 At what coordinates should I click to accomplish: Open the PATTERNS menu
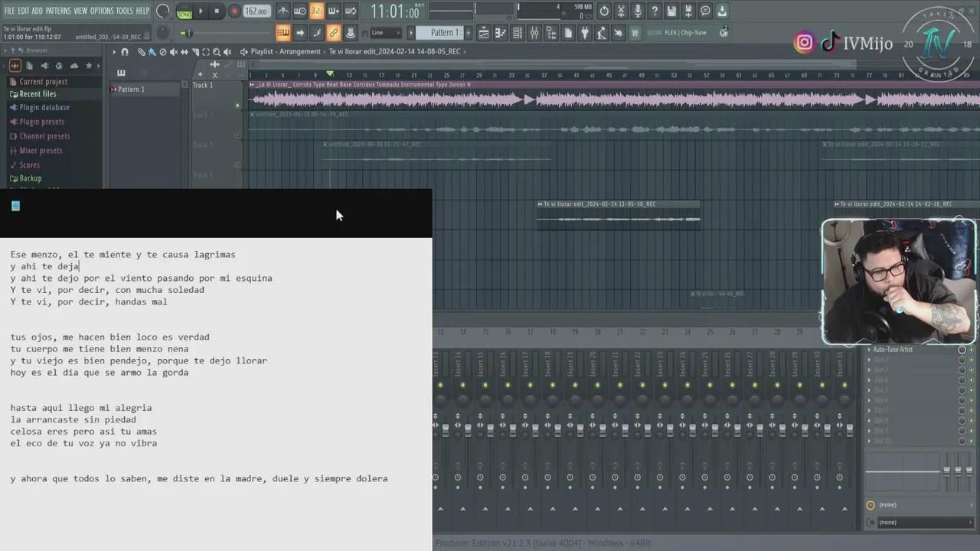58,11
